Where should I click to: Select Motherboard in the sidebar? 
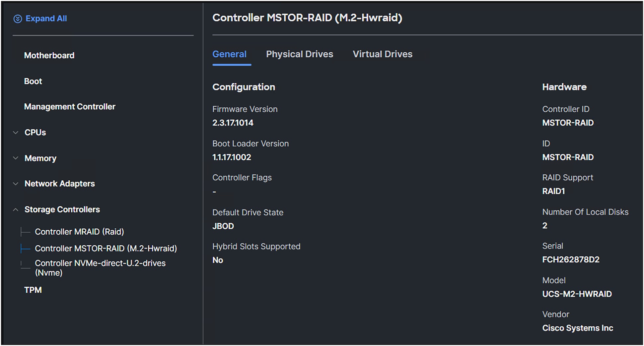click(x=49, y=55)
